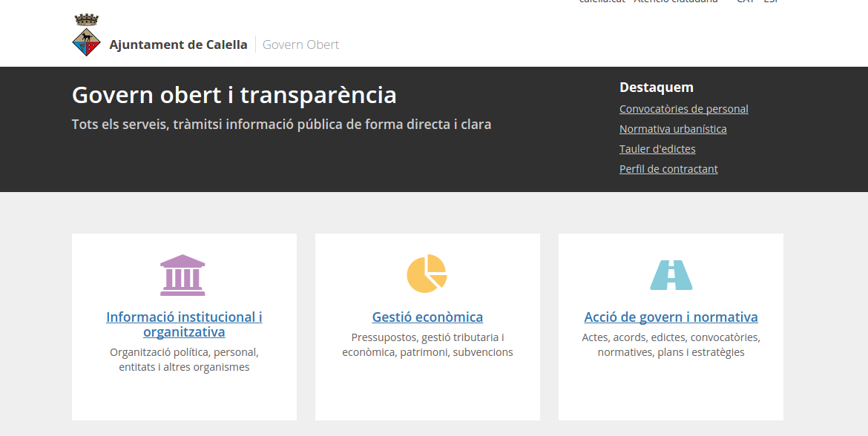Open Convocatòries de personal link

(x=683, y=109)
